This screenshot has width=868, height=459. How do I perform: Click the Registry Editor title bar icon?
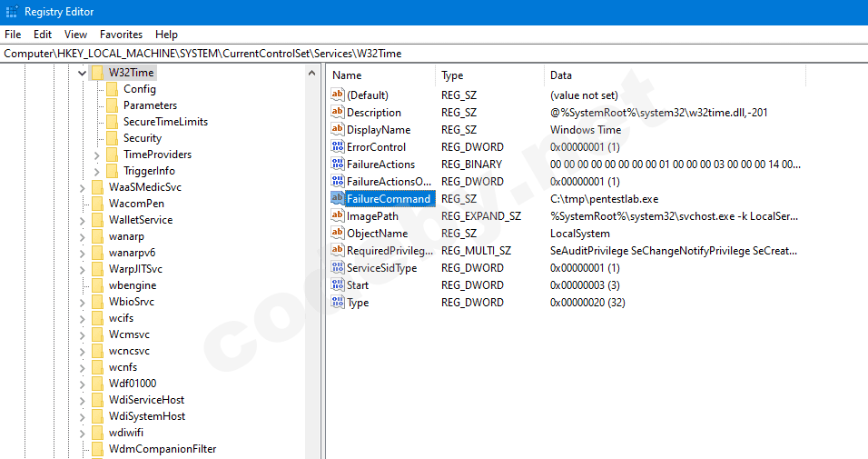[x=11, y=12]
